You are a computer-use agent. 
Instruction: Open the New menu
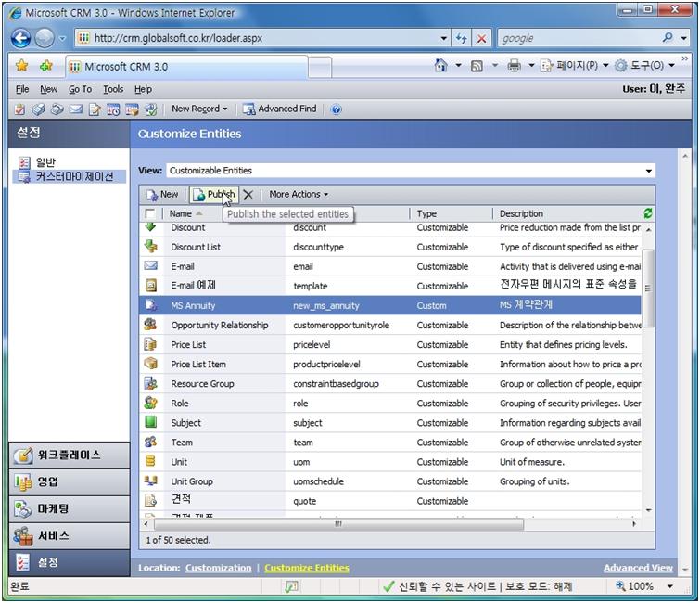coord(48,89)
